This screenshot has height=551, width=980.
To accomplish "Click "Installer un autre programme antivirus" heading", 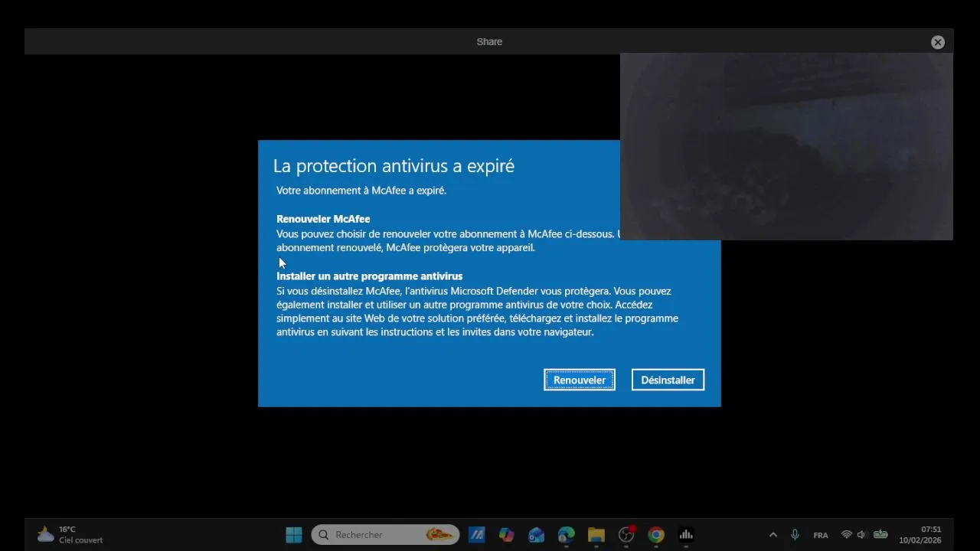I will (x=370, y=276).
